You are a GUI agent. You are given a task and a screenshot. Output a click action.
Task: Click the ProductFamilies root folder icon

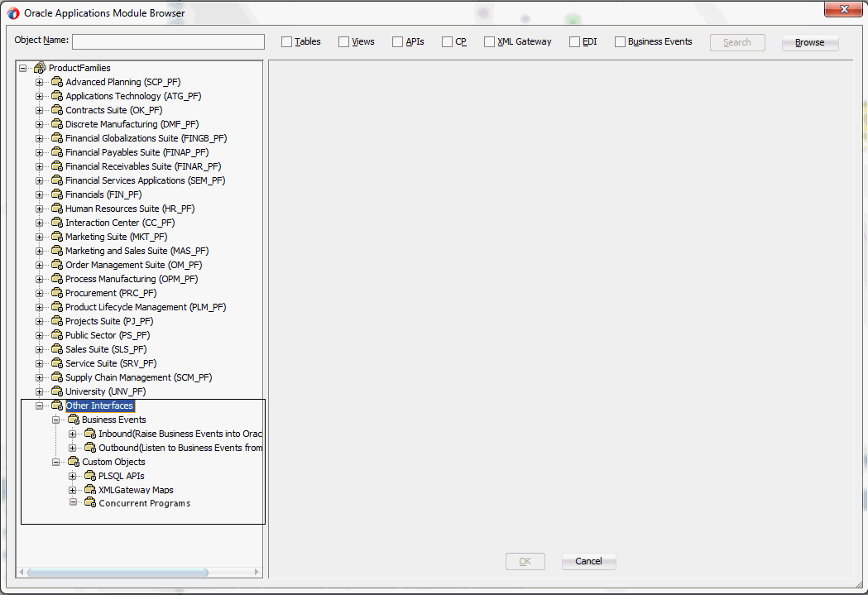coord(40,68)
